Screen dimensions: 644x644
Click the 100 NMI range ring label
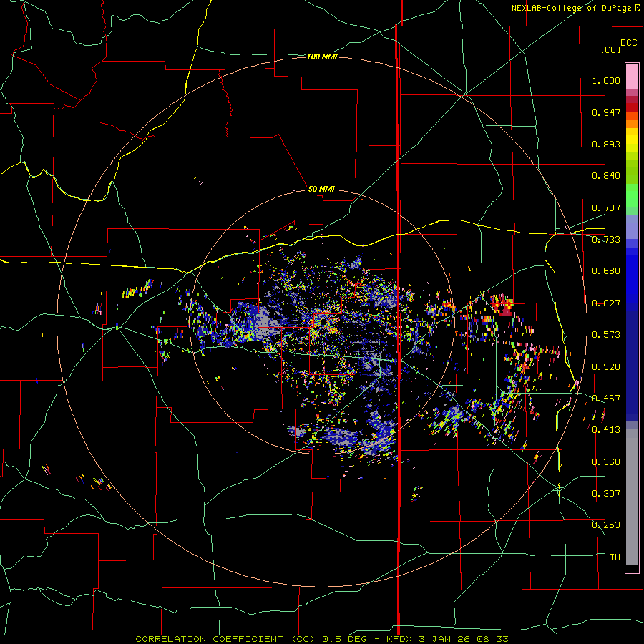click(322, 57)
